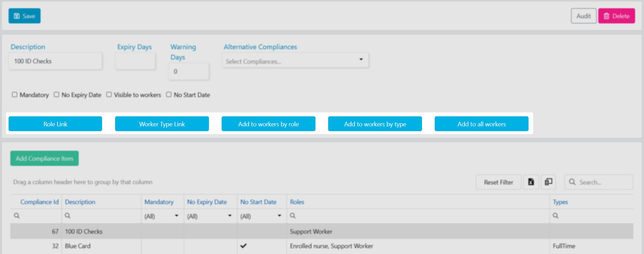
Task: Open the Audit log
Action: [584, 16]
